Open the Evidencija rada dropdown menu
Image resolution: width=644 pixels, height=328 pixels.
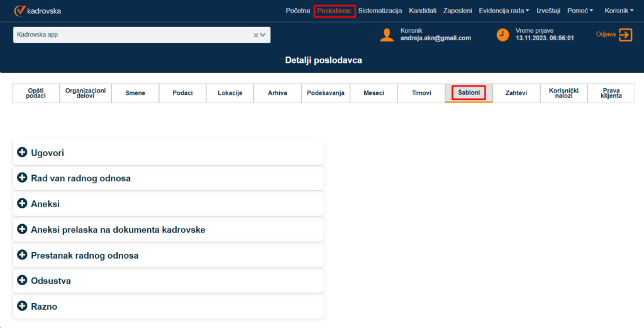(x=504, y=11)
